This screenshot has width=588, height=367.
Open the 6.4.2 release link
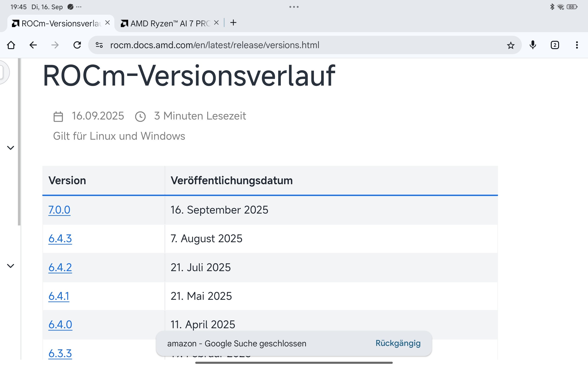pos(60,267)
